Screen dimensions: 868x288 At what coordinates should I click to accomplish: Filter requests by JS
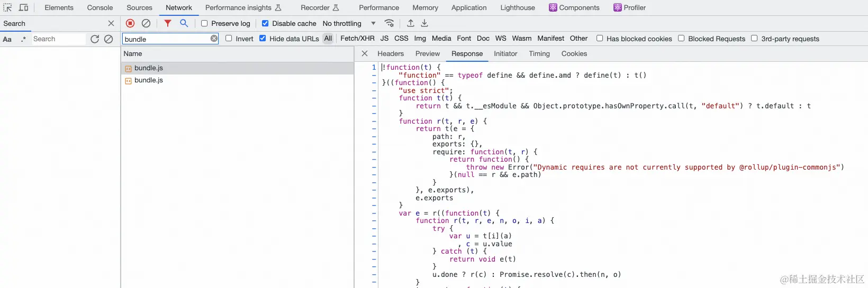[384, 38]
